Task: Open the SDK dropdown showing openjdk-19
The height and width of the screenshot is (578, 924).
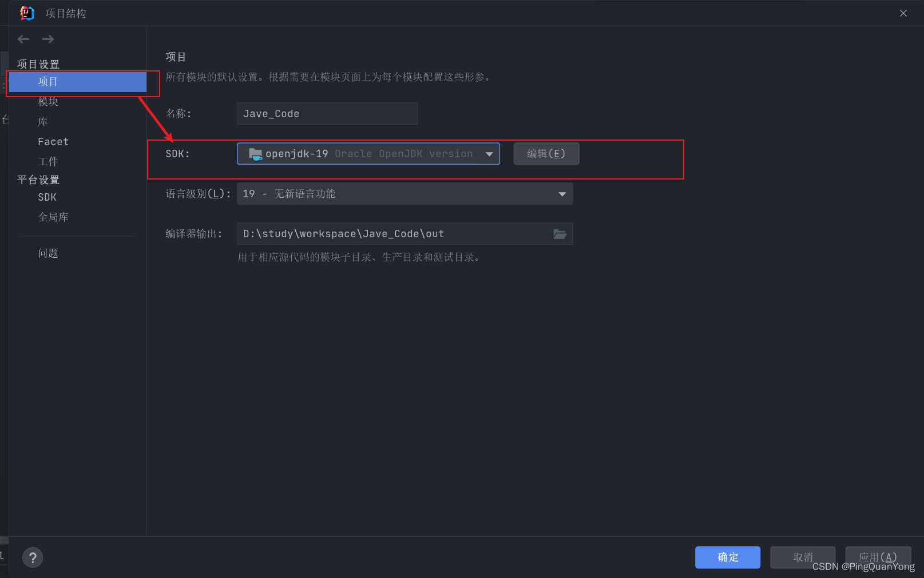Action: click(x=489, y=153)
